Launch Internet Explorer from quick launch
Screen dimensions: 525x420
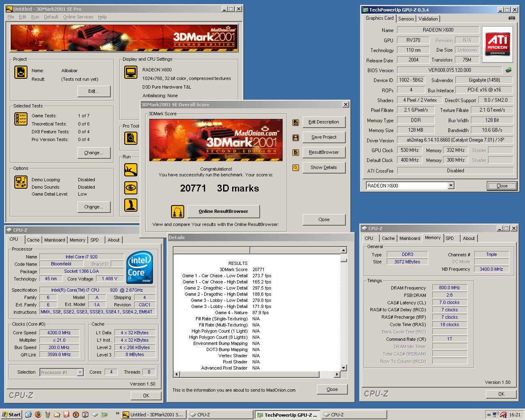click(28, 415)
